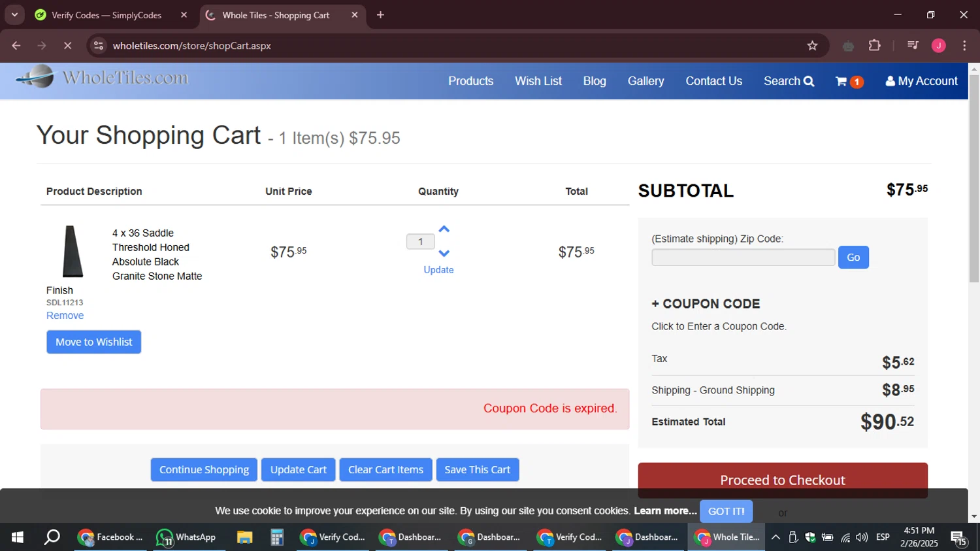
Task: Open the notifications center icon
Action: tap(958, 538)
